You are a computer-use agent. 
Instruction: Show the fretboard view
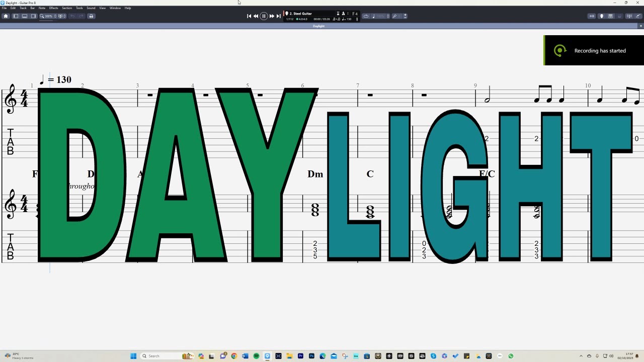coord(601,16)
